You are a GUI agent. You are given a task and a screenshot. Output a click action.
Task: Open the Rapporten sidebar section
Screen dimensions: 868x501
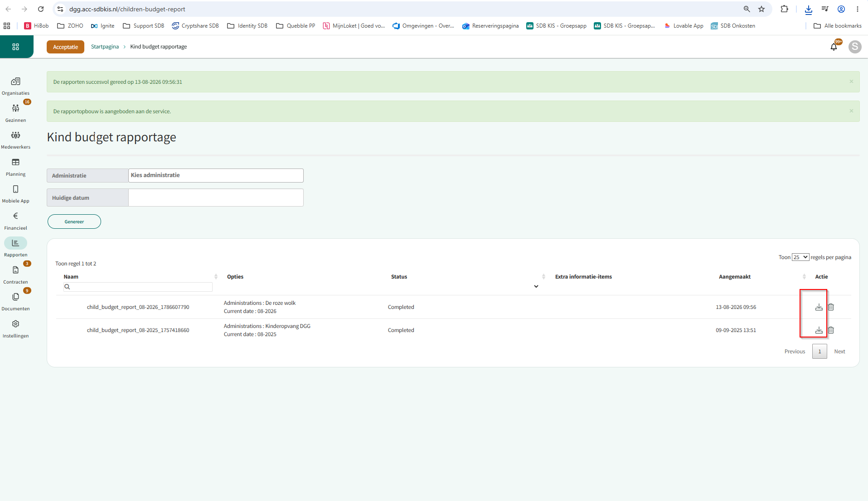(15, 247)
